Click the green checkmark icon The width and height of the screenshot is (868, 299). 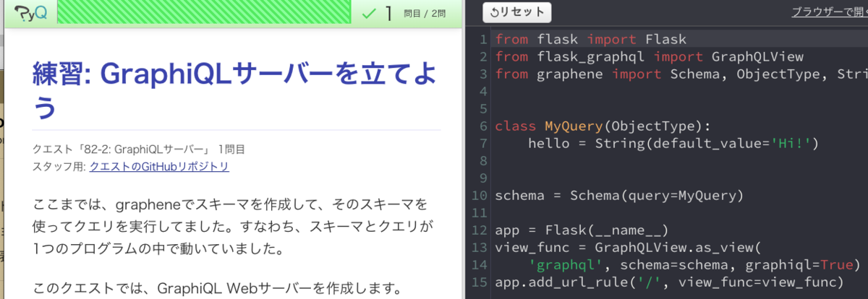(370, 13)
